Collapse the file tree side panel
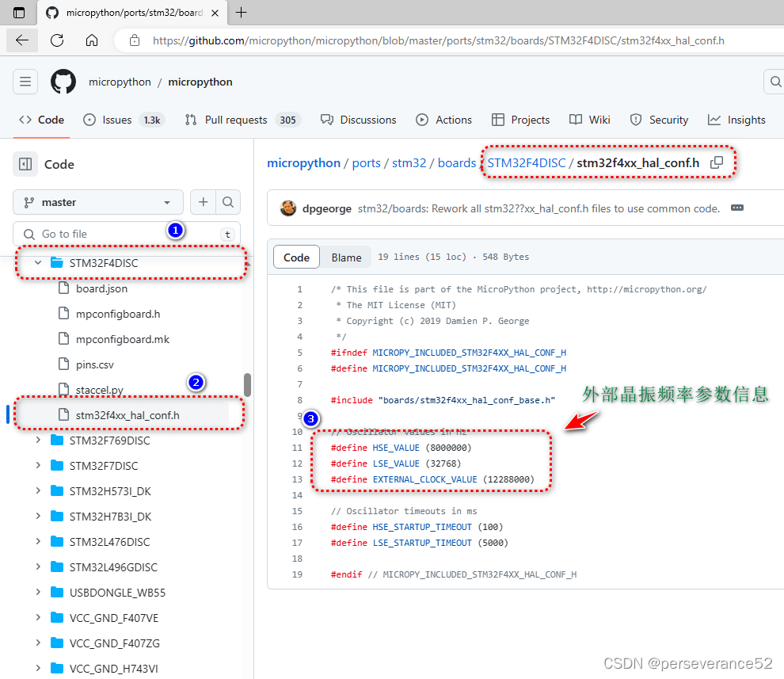 click(25, 164)
